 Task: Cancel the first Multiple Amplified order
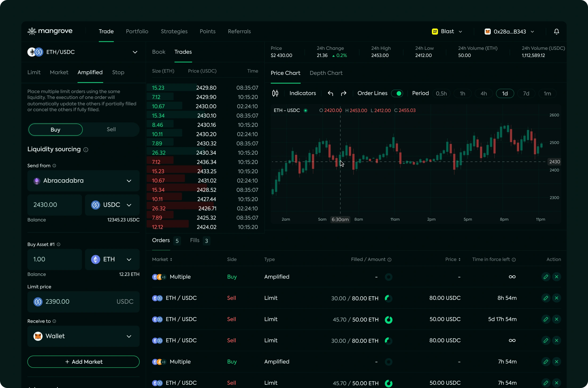pyautogui.click(x=557, y=277)
